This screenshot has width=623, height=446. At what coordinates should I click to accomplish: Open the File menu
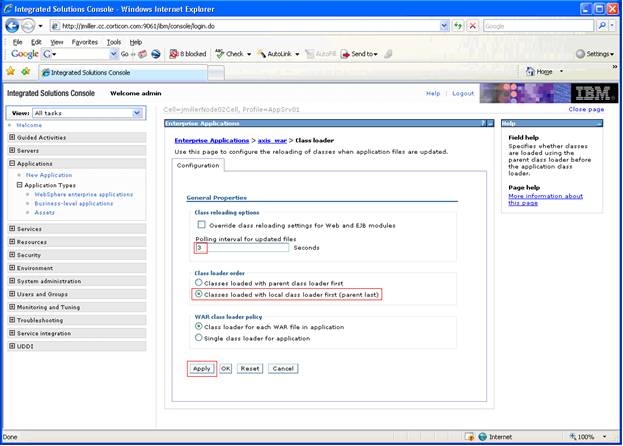tap(17, 42)
